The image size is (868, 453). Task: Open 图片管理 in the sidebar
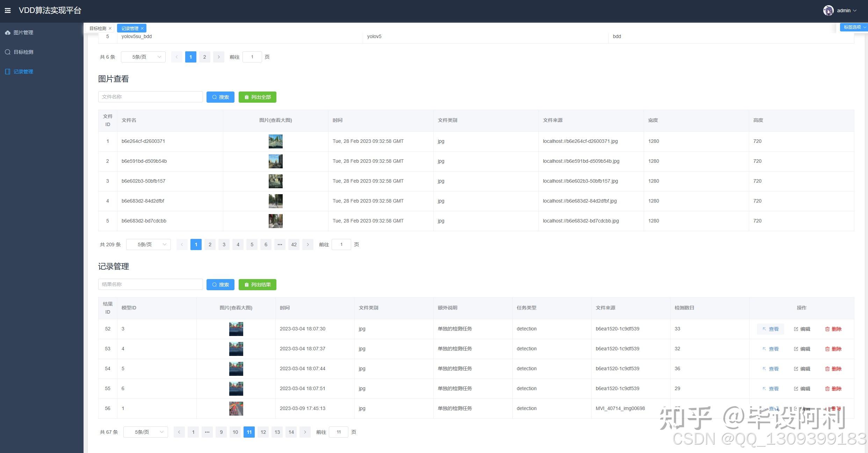pos(23,32)
